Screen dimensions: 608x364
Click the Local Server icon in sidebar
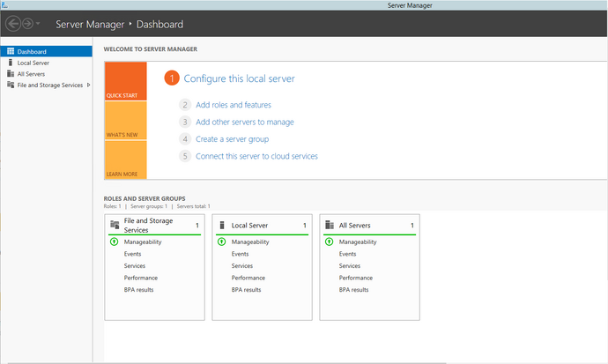coord(11,63)
